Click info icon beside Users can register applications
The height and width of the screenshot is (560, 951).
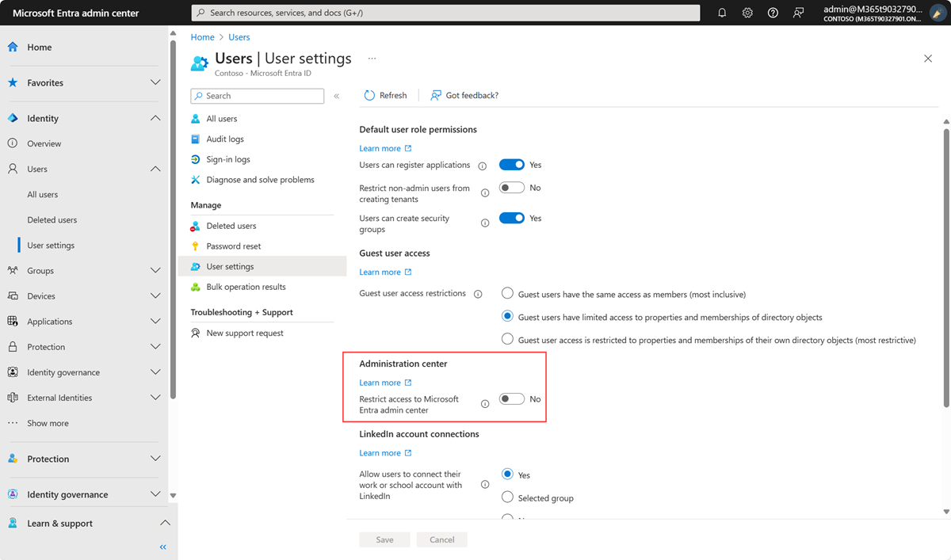482,166
